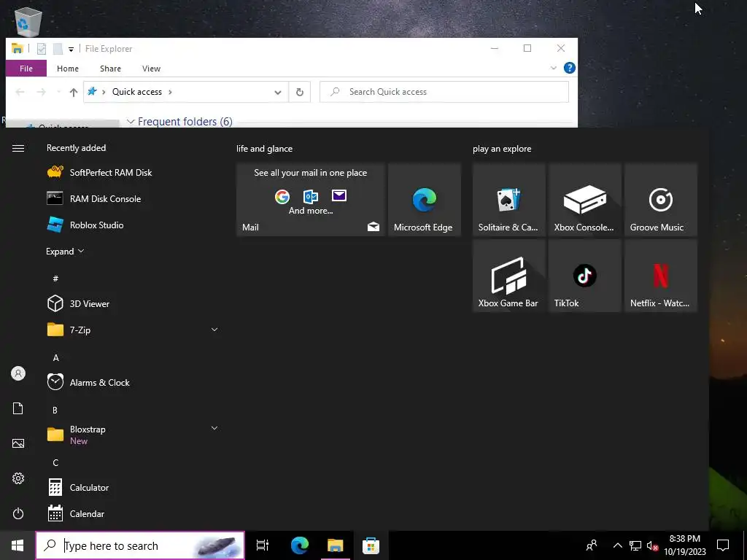Show hidden tray icons chevron
The image size is (747, 560).
click(617, 545)
